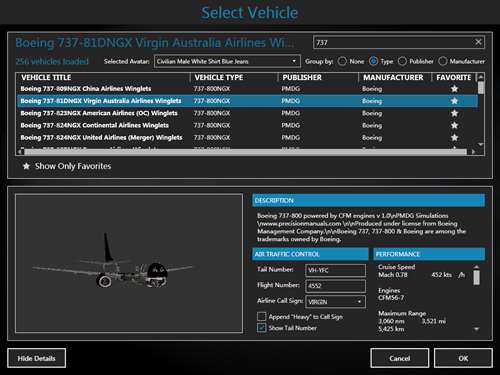
Task: Uncheck Show Tail Number
Action: tap(262, 328)
